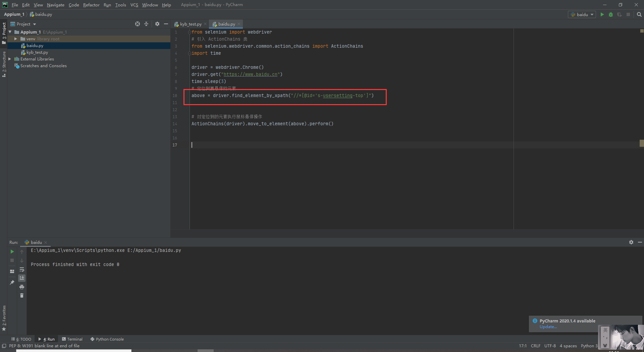Print the console output via printer icon

click(x=22, y=287)
